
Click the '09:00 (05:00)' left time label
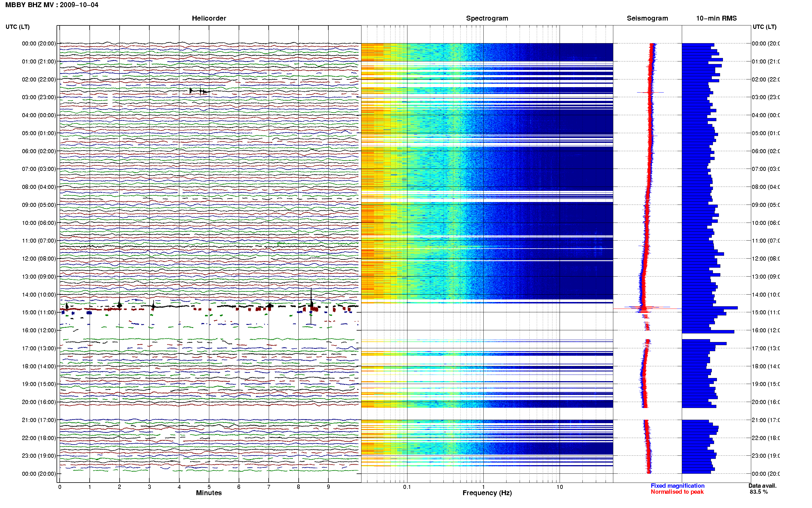tap(39, 205)
